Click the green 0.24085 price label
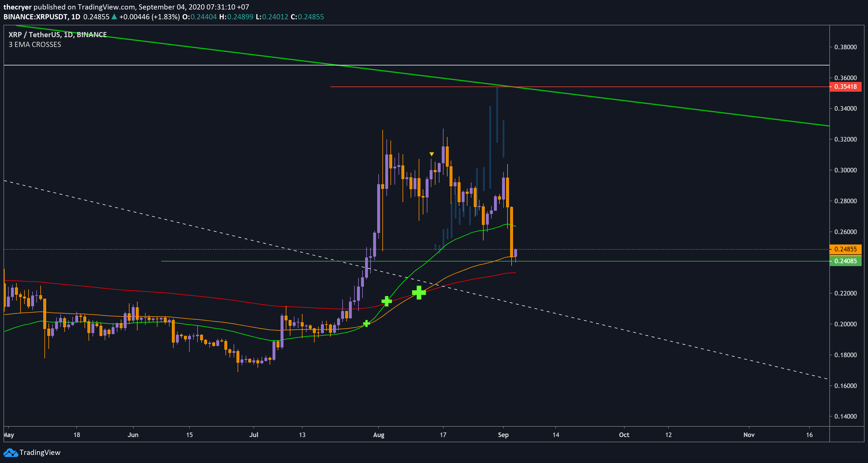The width and height of the screenshot is (868, 463). [x=845, y=261]
